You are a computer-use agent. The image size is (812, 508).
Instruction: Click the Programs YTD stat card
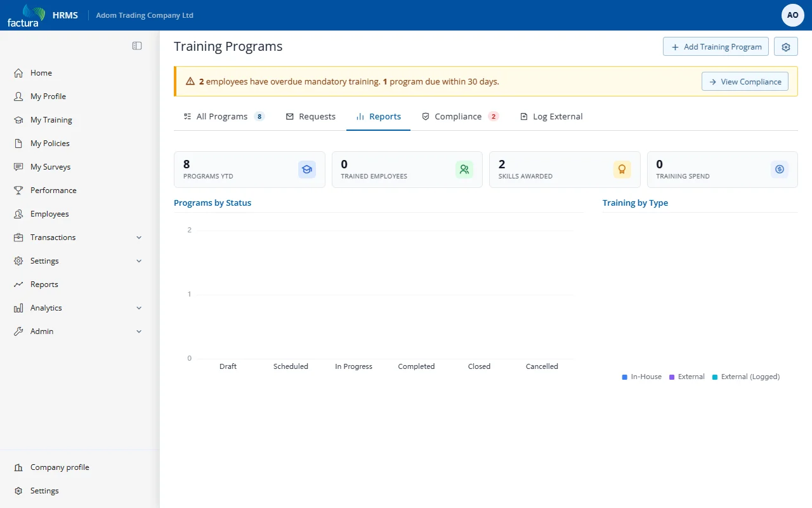(249, 170)
